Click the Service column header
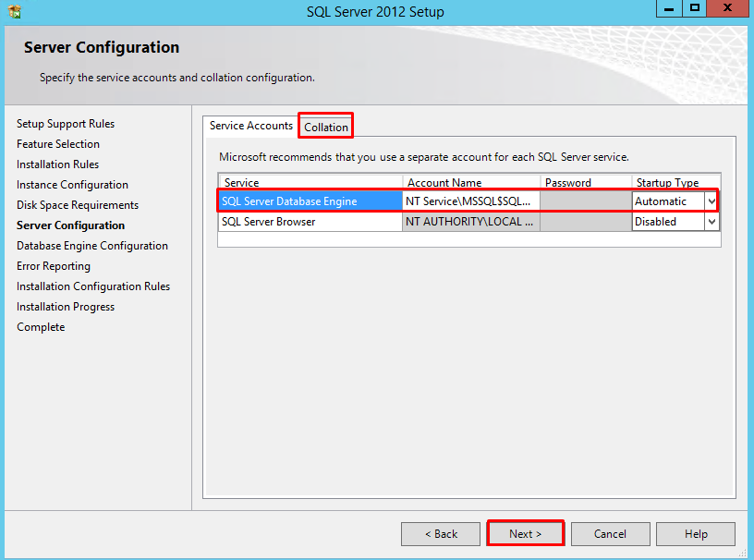 pyautogui.click(x=310, y=182)
